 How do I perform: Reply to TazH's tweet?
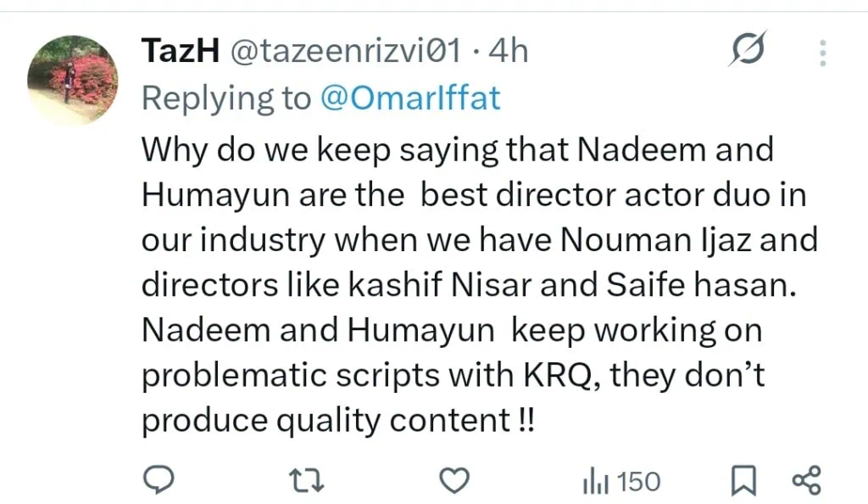point(157,482)
